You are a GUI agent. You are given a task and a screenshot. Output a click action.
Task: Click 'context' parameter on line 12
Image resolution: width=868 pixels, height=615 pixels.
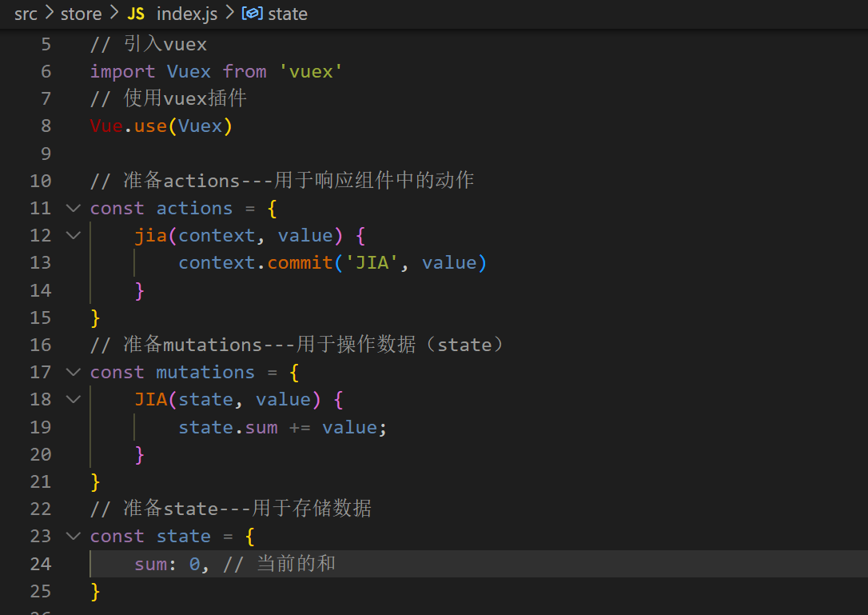[x=217, y=235]
